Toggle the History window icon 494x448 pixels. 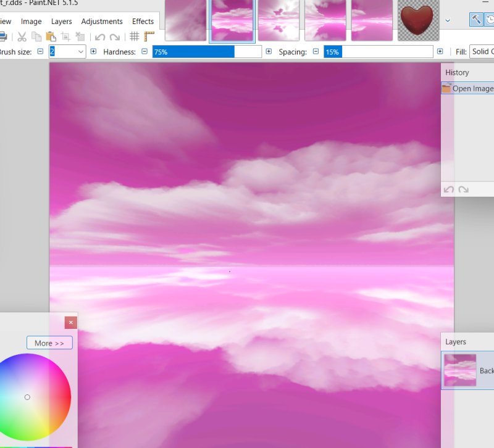(x=490, y=19)
